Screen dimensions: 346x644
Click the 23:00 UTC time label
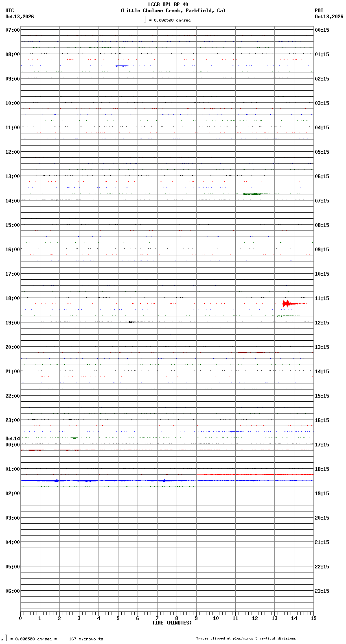pyautogui.click(x=13, y=420)
